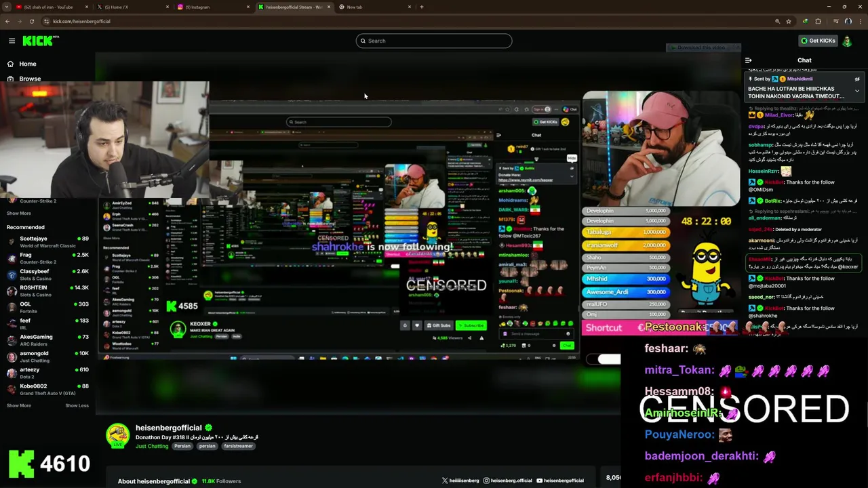Open Classybeef recommended channel
The width and height of the screenshot is (868, 488).
(x=47, y=274)
